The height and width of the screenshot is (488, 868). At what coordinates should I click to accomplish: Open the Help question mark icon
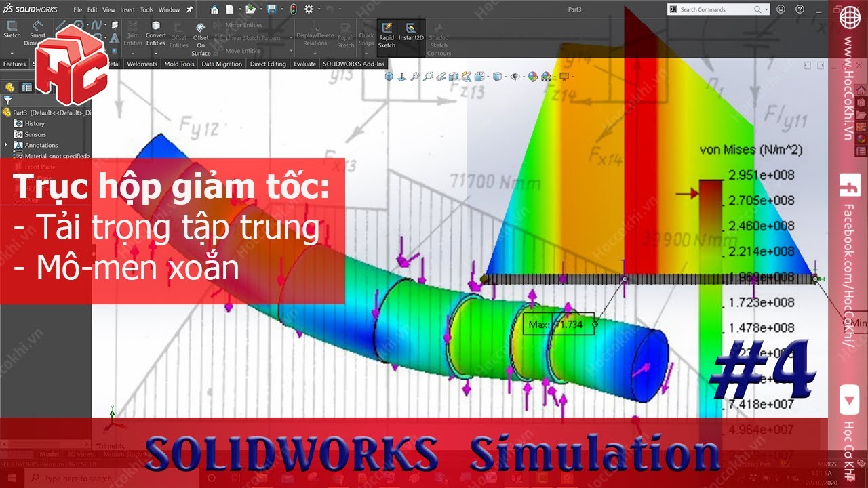coord(798,9)
